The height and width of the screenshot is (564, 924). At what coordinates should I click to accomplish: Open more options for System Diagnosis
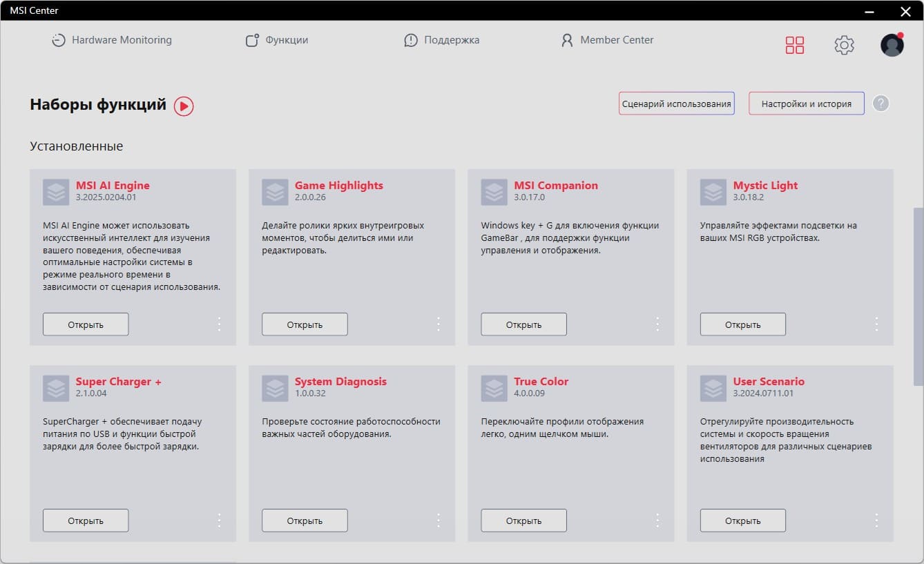point(439,520)
